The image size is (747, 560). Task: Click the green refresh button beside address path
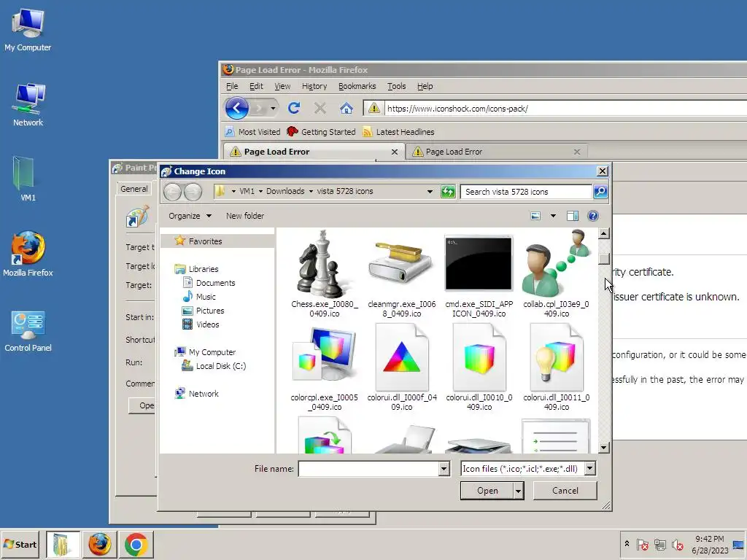coord(448,192)
